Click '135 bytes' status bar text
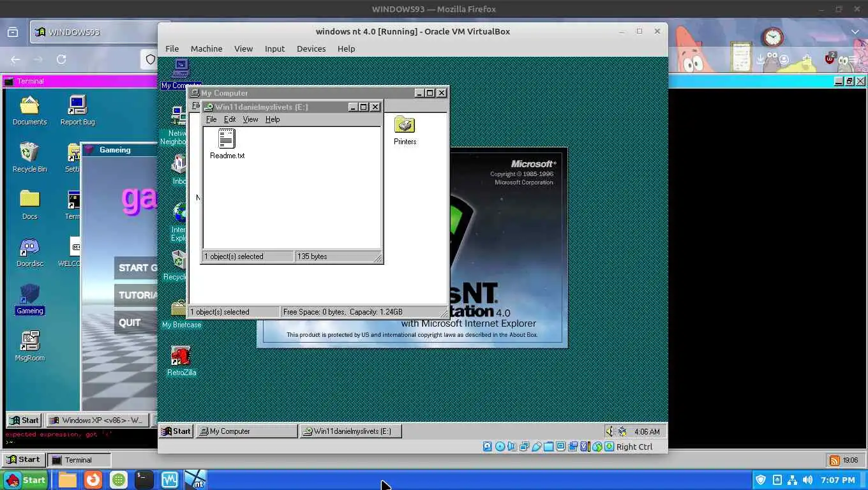 click(312, 256)
